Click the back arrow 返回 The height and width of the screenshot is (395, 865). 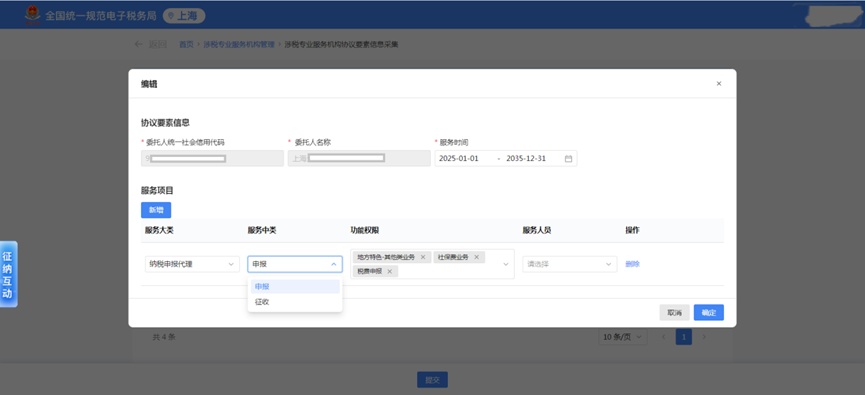click(x=151, y=45)
